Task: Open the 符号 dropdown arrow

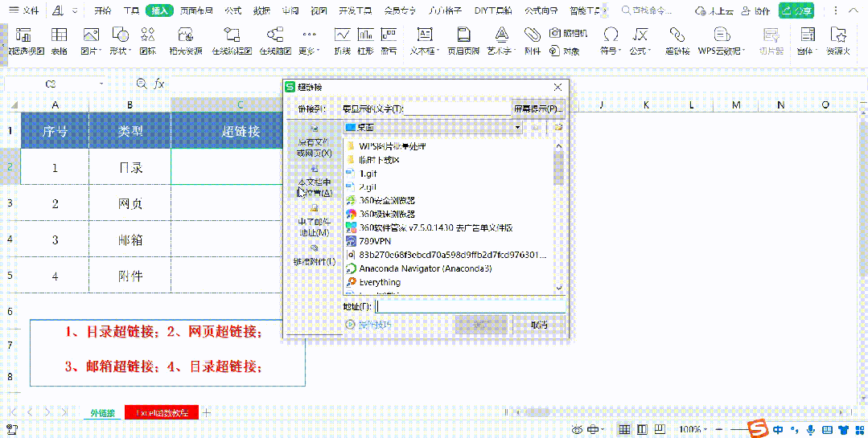Action: [620, 51]
